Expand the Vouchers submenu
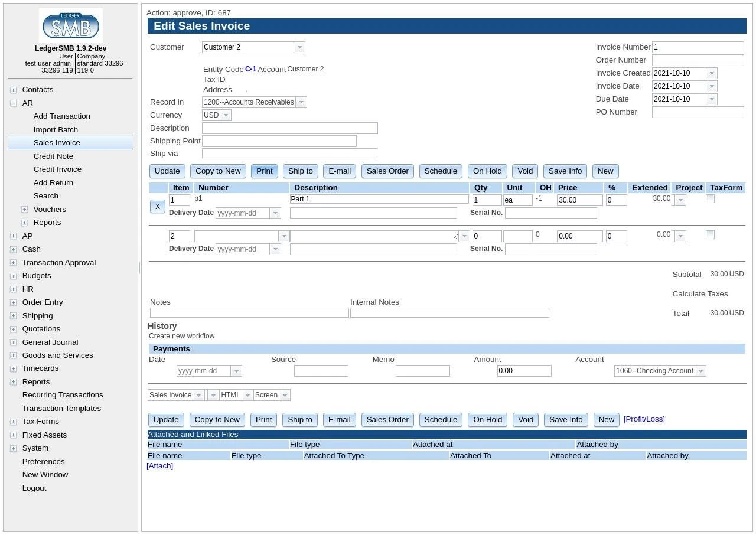 24,210
